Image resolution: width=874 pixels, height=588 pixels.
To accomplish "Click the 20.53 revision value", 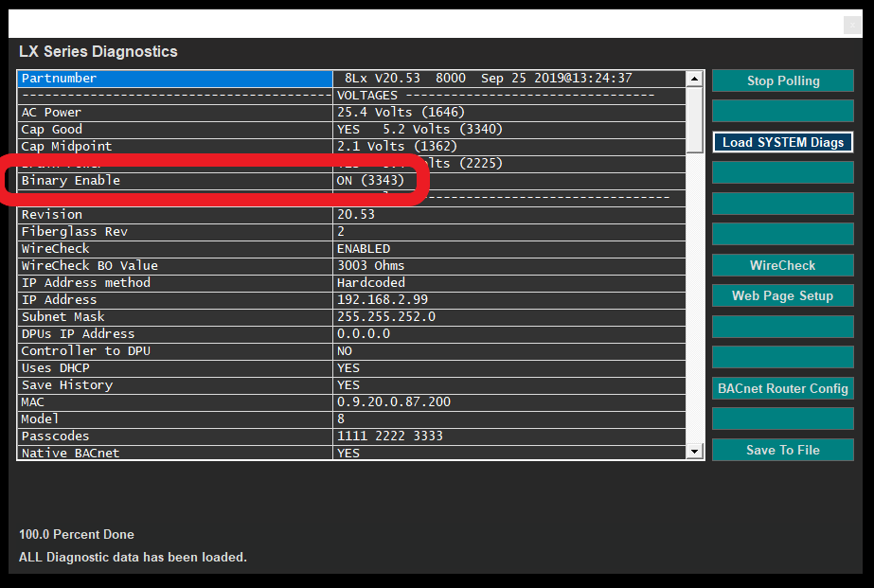I will 356,215.
